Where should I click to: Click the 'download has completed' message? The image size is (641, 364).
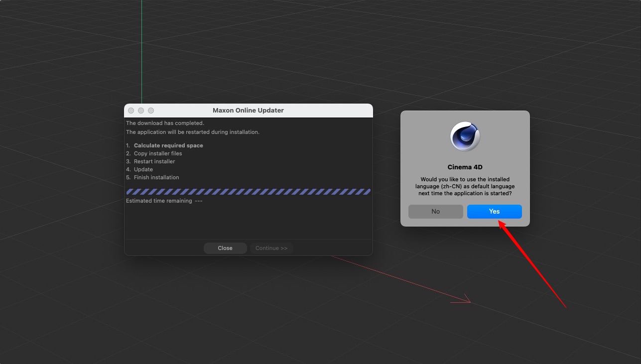pyautogui.click(x=165, y=123)
